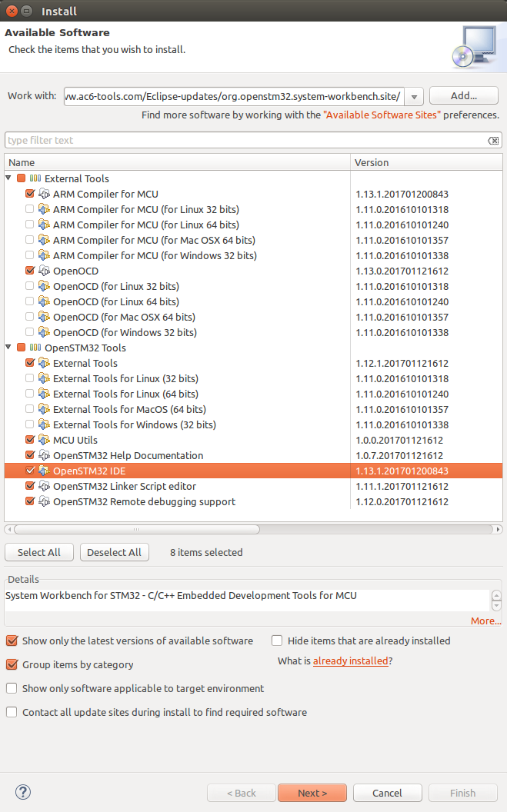Viewport: 507px width, 812px height.
Task: Click the Next button
Action: pos(312,793)
